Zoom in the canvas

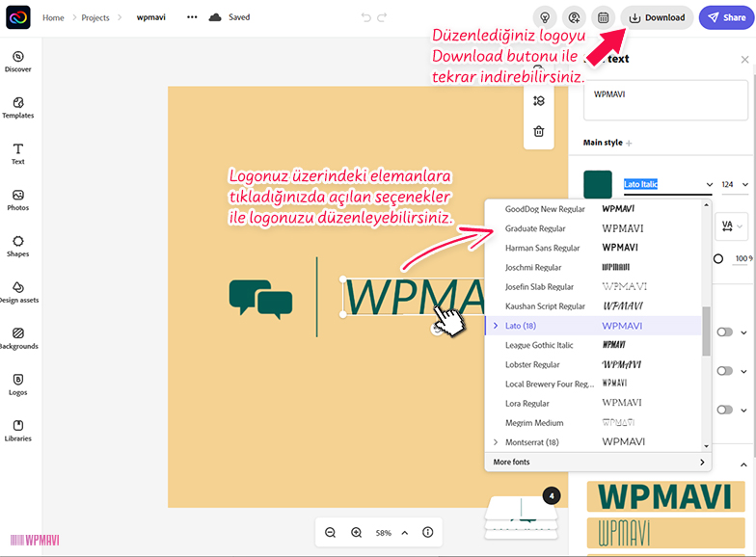tap(357, 532)
